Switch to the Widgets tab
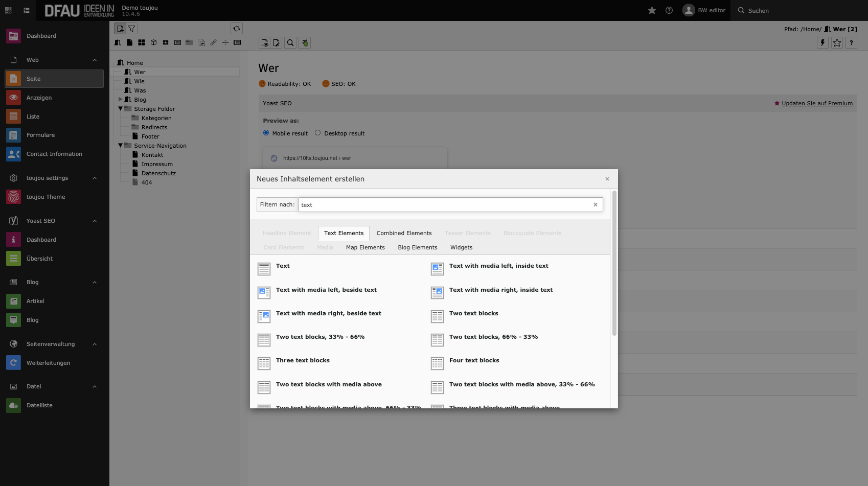The height and width of the screenshot is (486, 868). coord(461,247)
